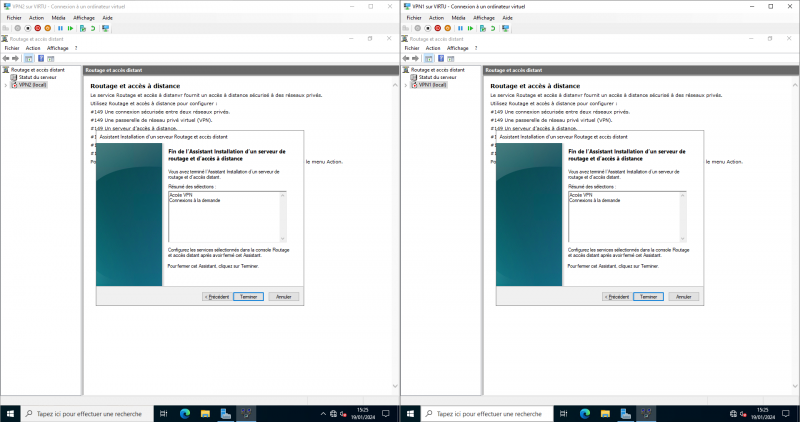Open Microsoft Edge from the VPN2 taskbar
The width and height of the screenshot is (800, 422).
[x=185, y=414]
